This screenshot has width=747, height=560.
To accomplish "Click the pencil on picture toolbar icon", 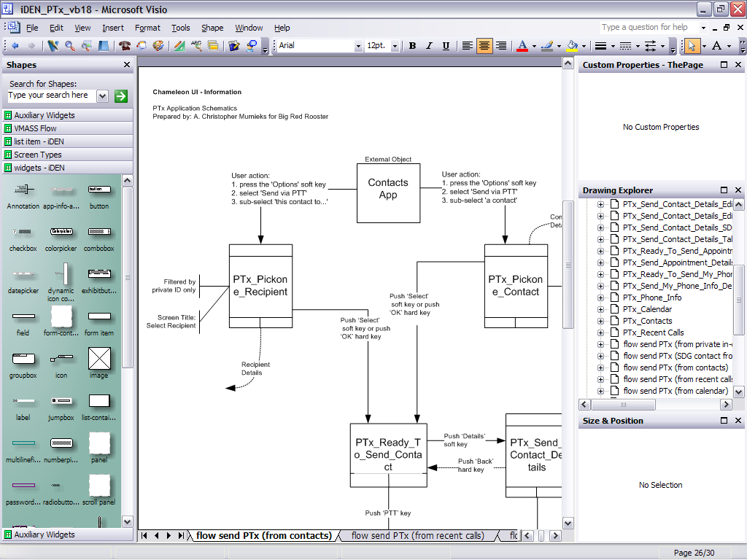I will click(234, 46).
